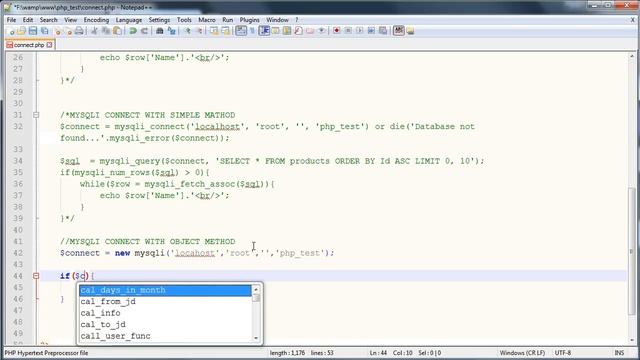Open the Search menu

click(48, 20)
